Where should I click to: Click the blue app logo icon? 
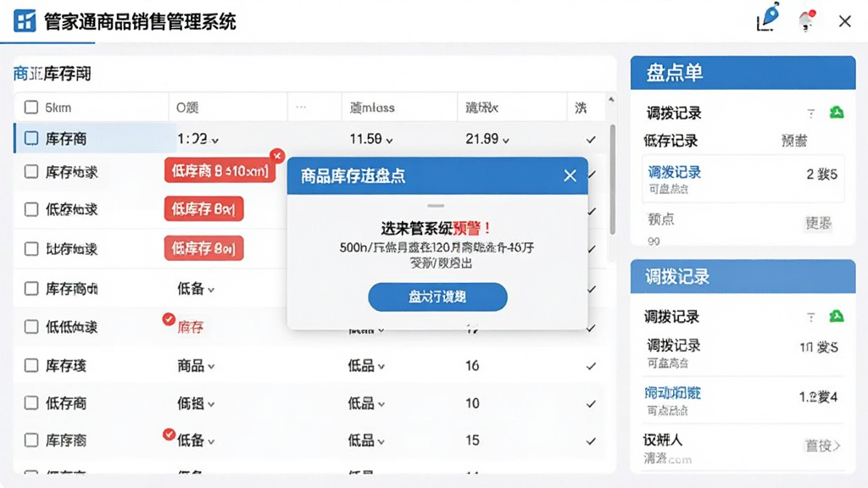pos(25,21)
